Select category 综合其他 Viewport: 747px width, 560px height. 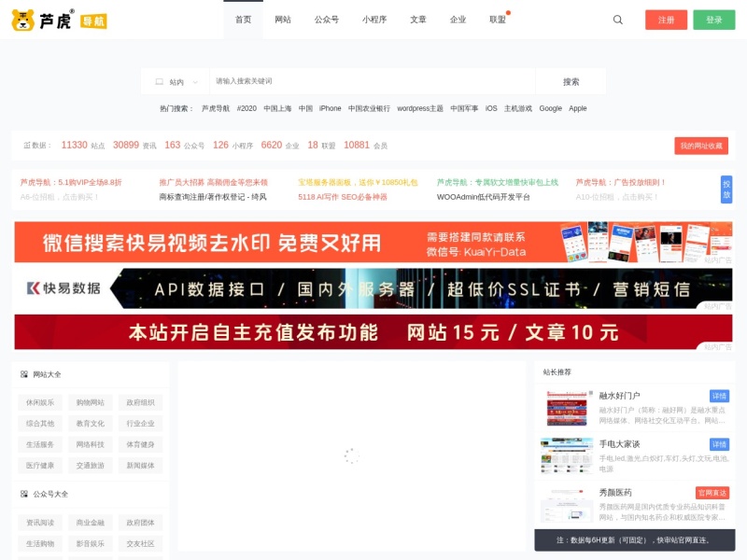pos(40,424)
